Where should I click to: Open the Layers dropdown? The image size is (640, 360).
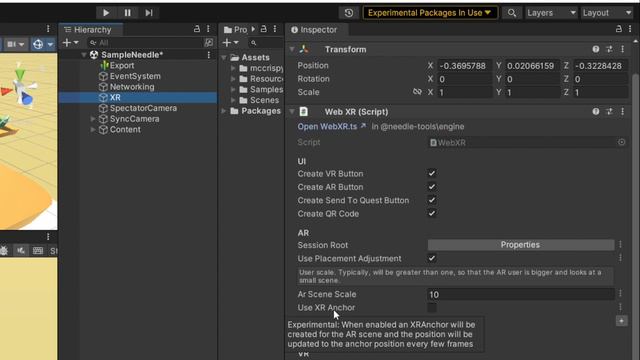551,13
